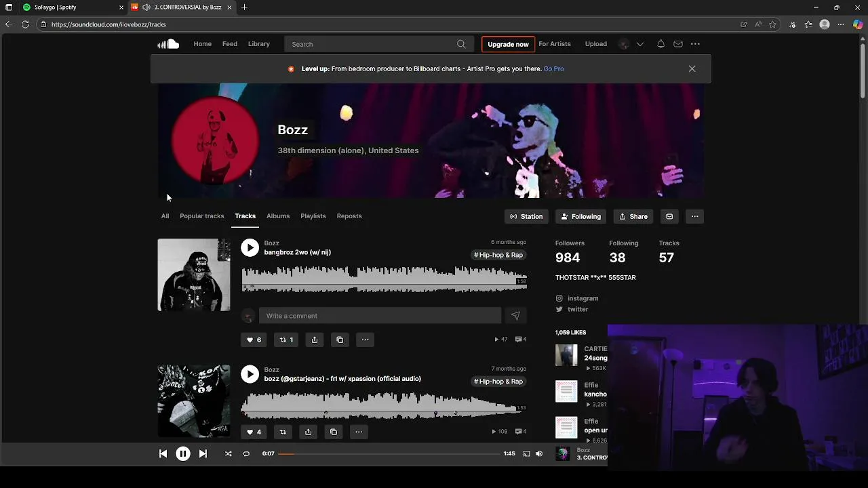Copy link for frl w/ xpassion track
868x488 pixels.
pyautogui.click(x=333, y=432)
